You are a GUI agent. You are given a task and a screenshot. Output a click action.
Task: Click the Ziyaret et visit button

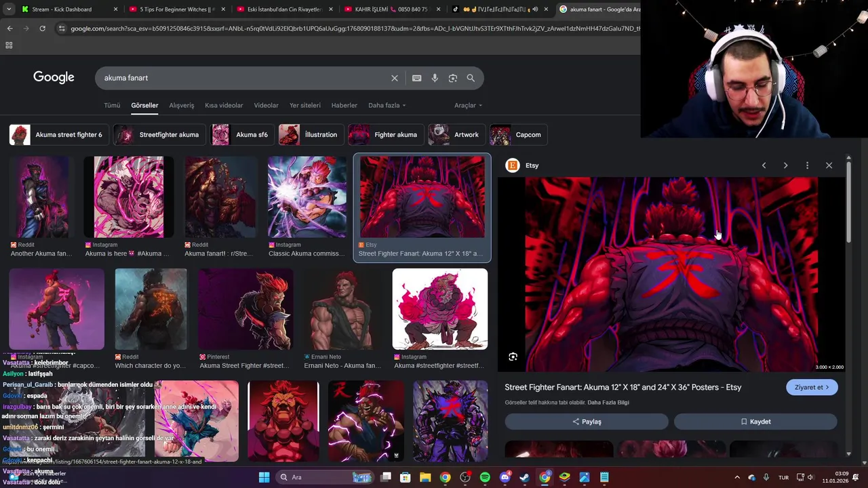(812, 388)
